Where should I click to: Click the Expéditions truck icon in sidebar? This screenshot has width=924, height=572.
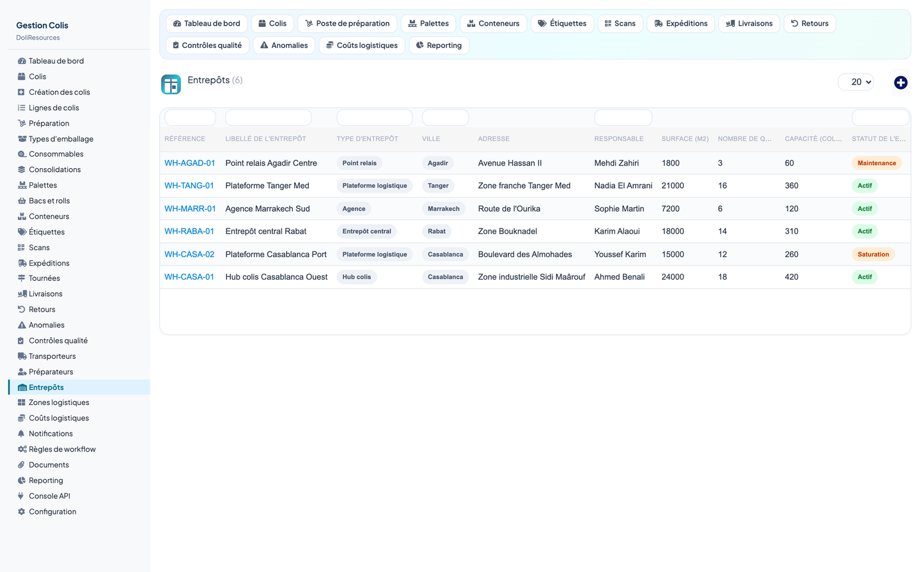point(22,263)
